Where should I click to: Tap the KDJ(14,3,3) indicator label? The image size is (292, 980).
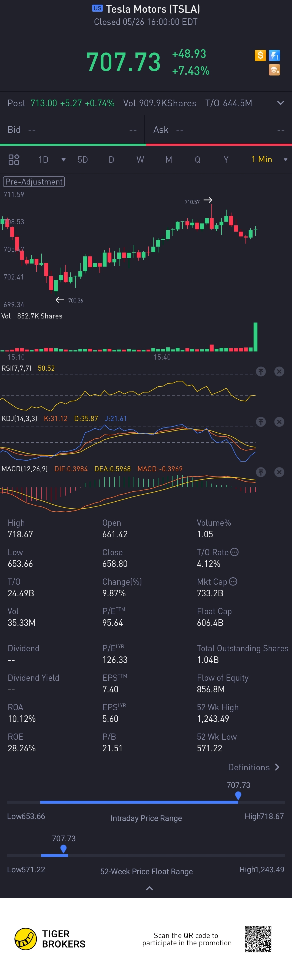pos(19,419)
